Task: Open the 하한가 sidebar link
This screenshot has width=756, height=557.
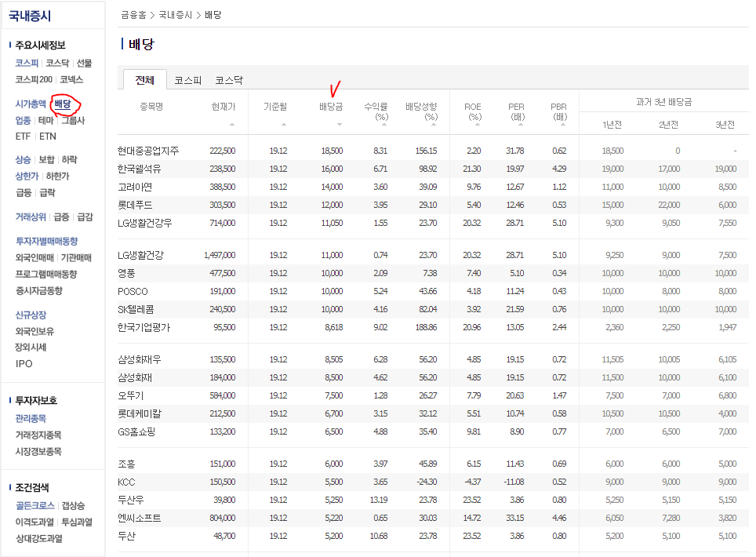Action: pos(57,177)
